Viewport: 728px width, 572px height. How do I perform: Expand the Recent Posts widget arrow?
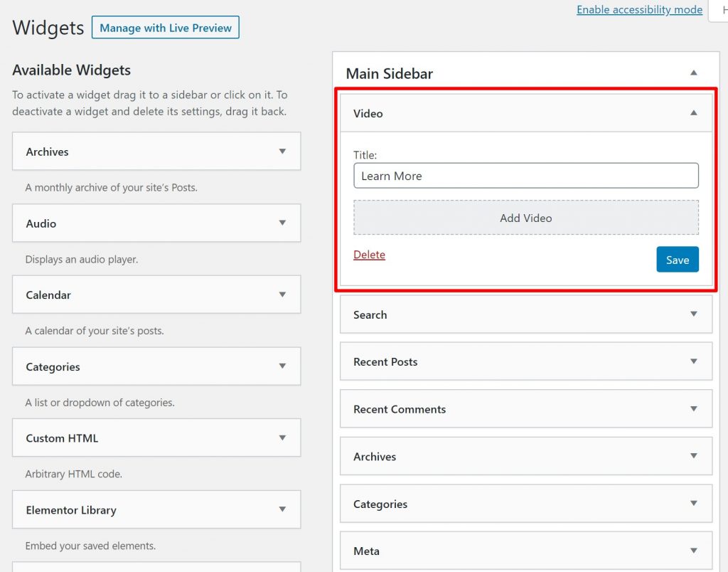tap(694, 361)
